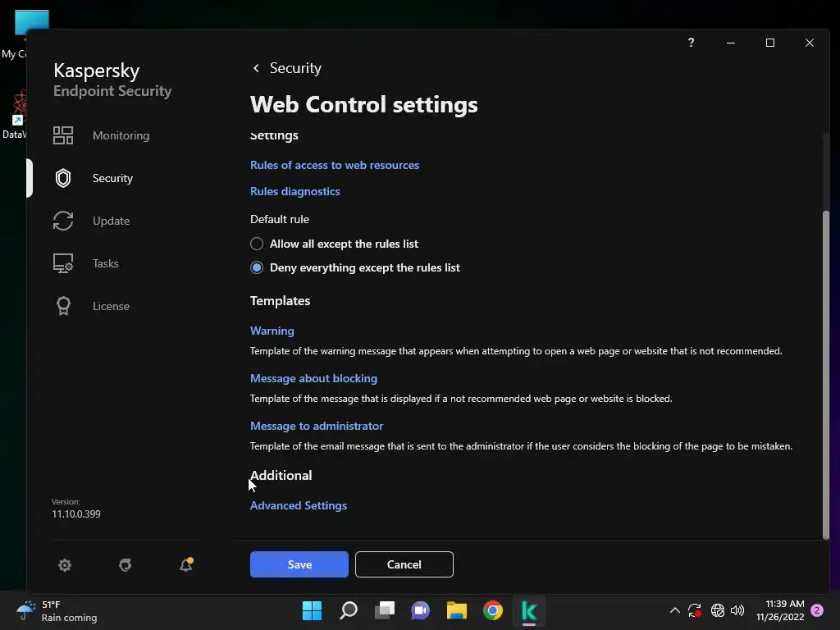The width and height of the screenshot is (840, 630).
Task: Click the Tasks monitor-gear icon
Action: tap(63, 263)
